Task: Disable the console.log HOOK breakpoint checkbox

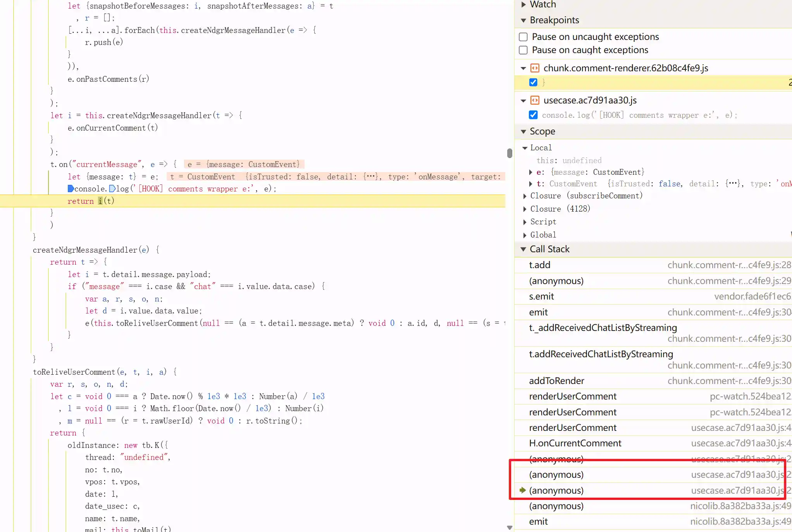Action: pyautogui.click(x=533, y=115)
